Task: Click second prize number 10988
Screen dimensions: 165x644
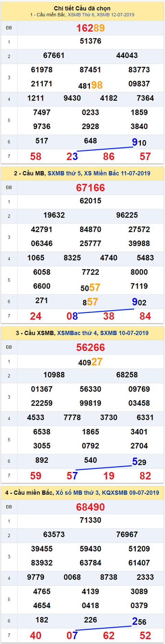Action: 54,375
